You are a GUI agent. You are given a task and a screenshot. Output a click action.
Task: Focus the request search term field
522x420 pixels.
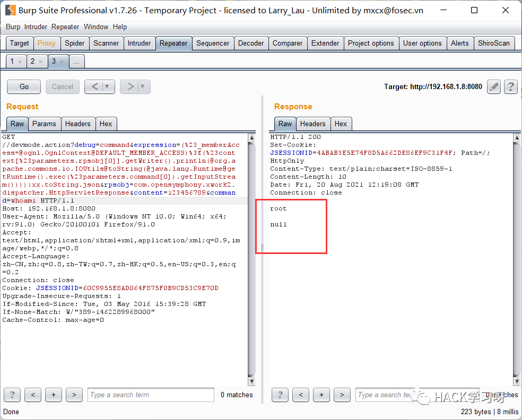[151, 395]
